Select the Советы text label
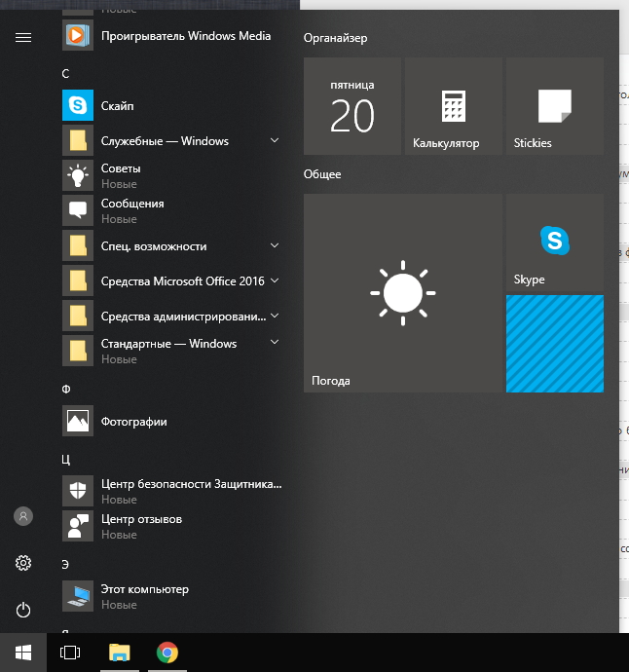629x672 pixels. [121, 168]
